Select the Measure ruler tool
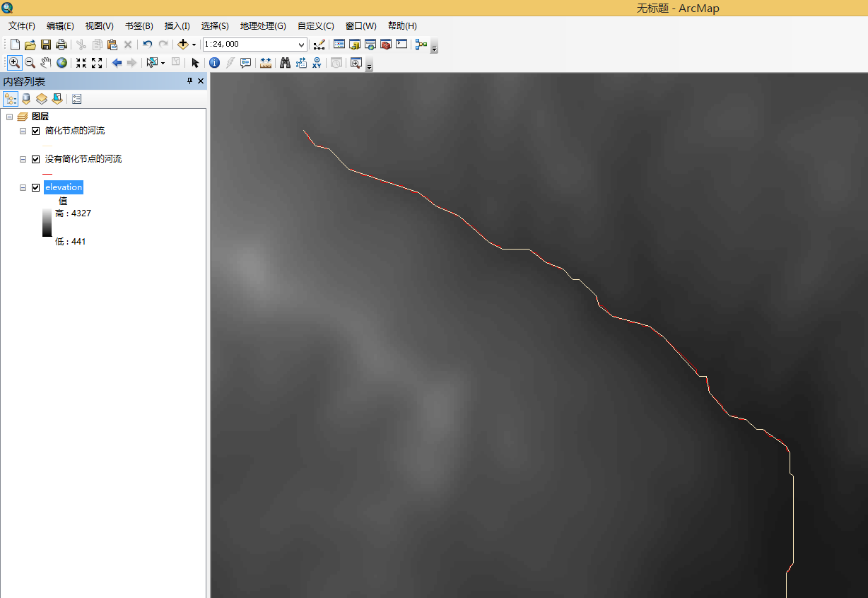Screen dimensions: 868x598 [x=266, y=62]
